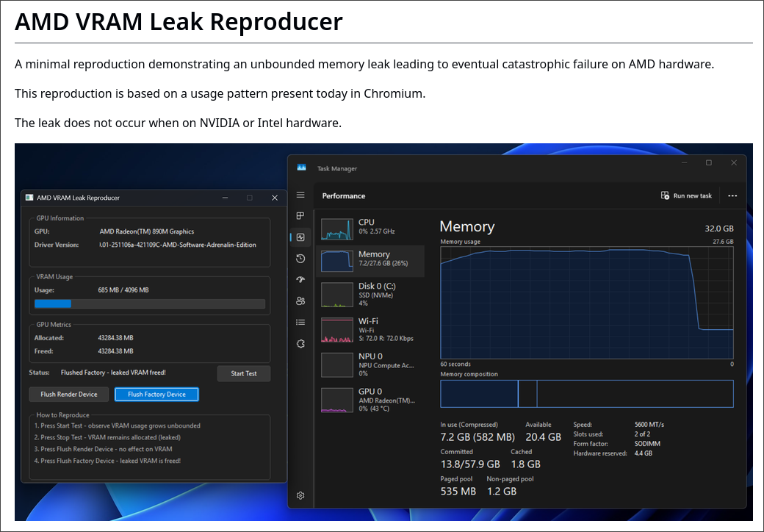Viewport: 764px width, 532px height.
Task: Select Disk 0 (C:) performance item
Action: click(x=370, y=294)
